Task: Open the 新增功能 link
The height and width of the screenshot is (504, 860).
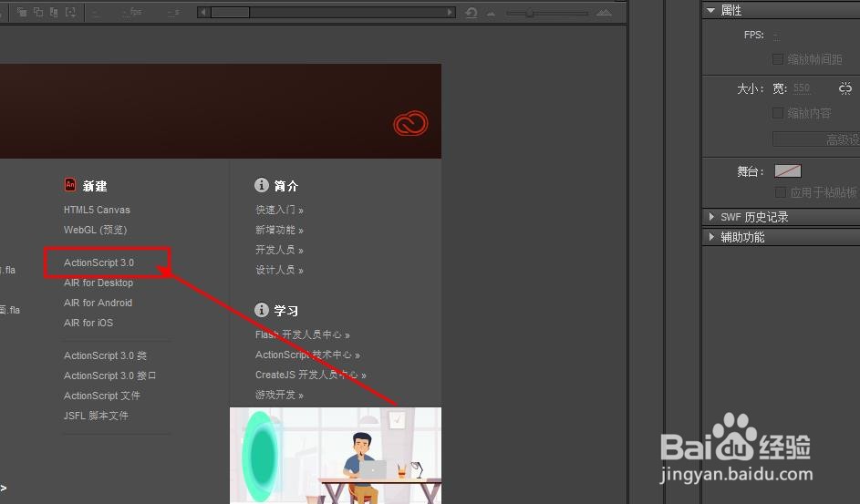Action: 279,230
